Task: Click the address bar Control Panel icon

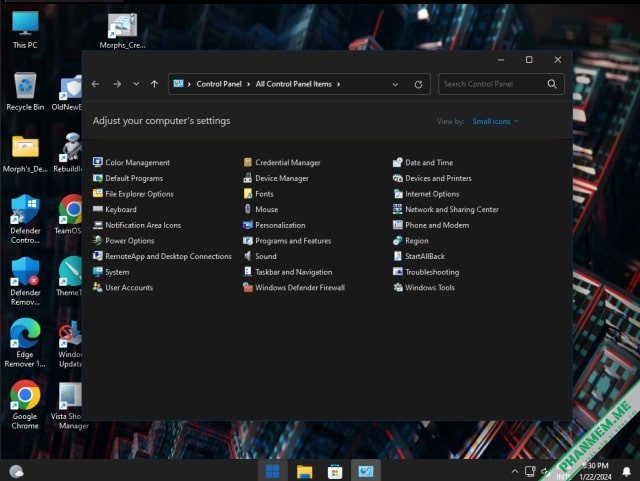Action: coord(178,84)
